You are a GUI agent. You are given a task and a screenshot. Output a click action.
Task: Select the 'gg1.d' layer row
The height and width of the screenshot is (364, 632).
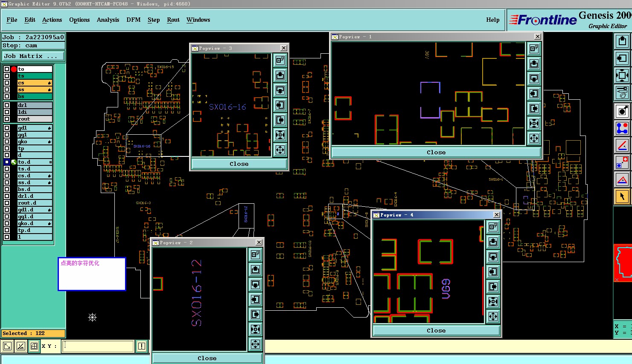pyautogui.click(x=35, y=217)
